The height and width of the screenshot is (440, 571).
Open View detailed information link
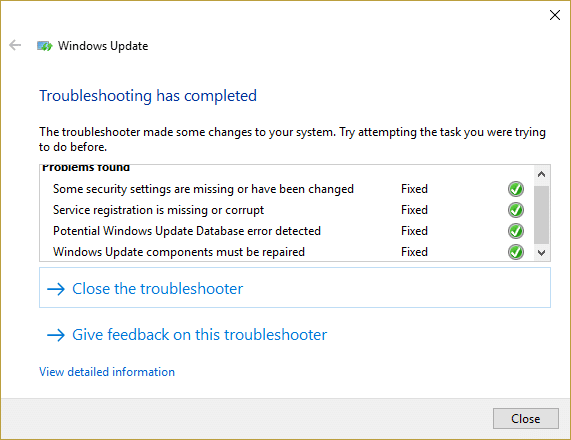(107, 372)
